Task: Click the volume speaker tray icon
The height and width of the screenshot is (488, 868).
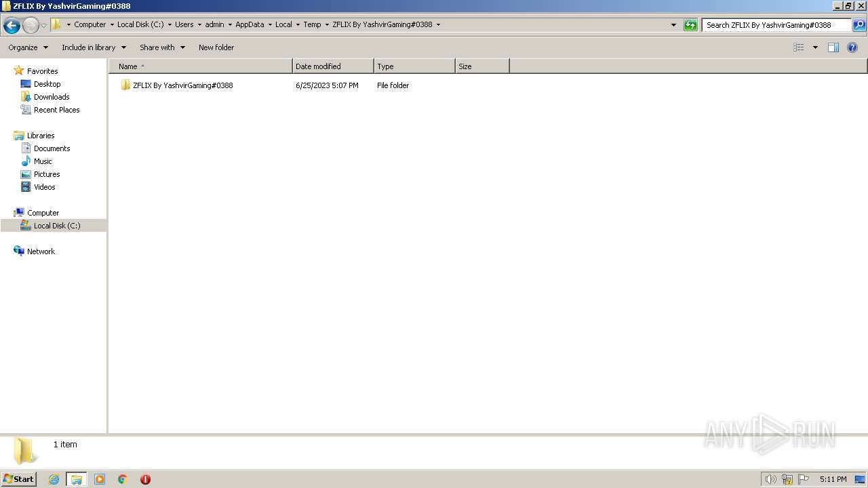Action: pos(770,479)
